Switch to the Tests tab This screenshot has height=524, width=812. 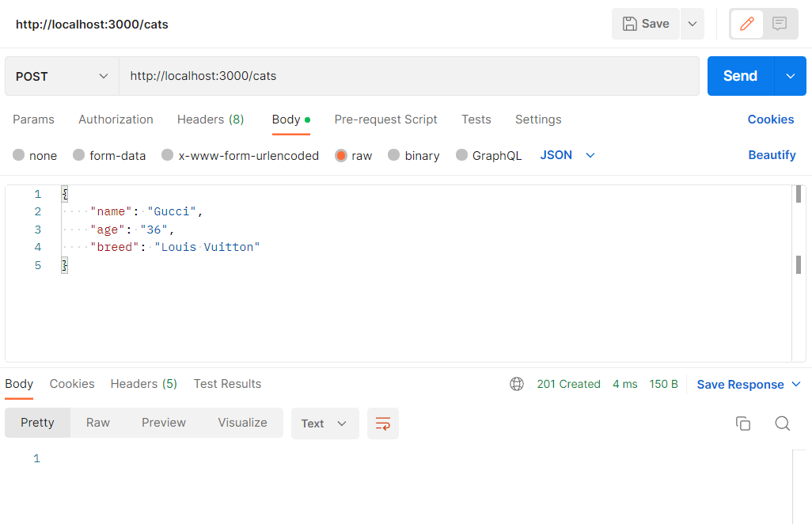tap(476, 120)
